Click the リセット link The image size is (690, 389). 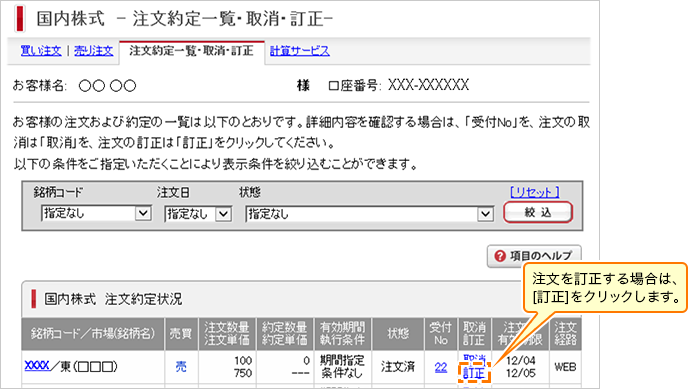point(535,192)
